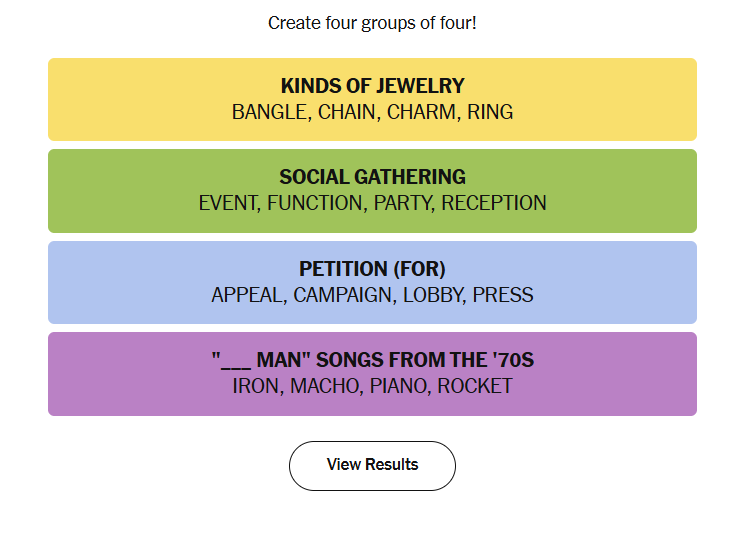
Task: Click the View Results button
Action: 372,465
